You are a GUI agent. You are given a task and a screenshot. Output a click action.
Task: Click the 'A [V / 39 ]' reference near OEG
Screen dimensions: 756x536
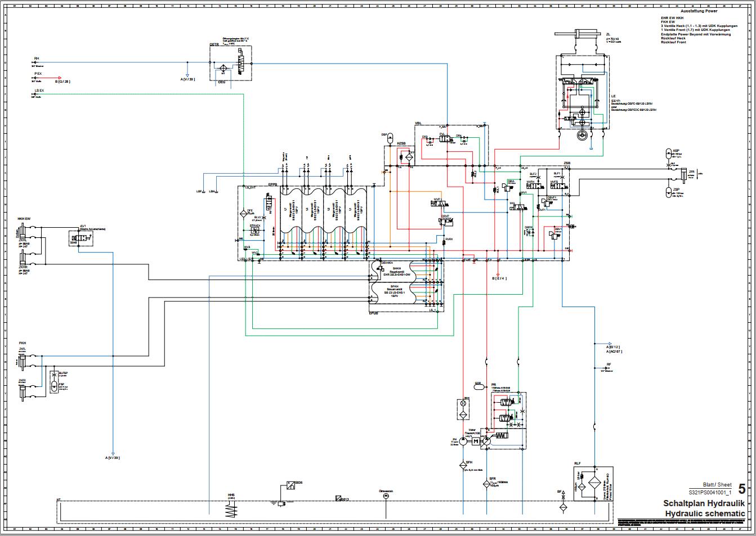tap(187, 79)
